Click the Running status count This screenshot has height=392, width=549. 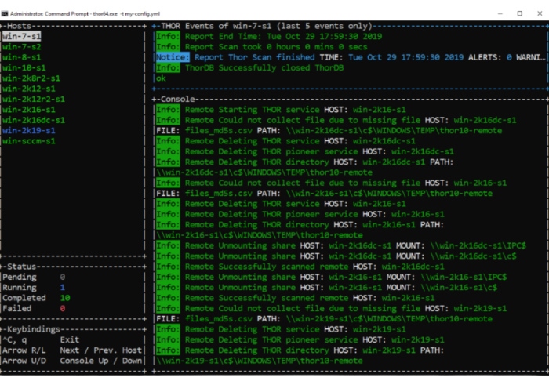point(62,288)
